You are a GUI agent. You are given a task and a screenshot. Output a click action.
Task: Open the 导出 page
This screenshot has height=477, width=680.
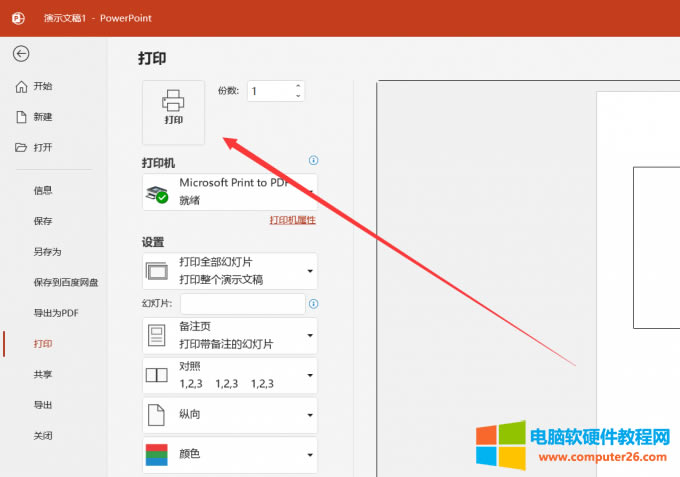click(x=42, y=405)
